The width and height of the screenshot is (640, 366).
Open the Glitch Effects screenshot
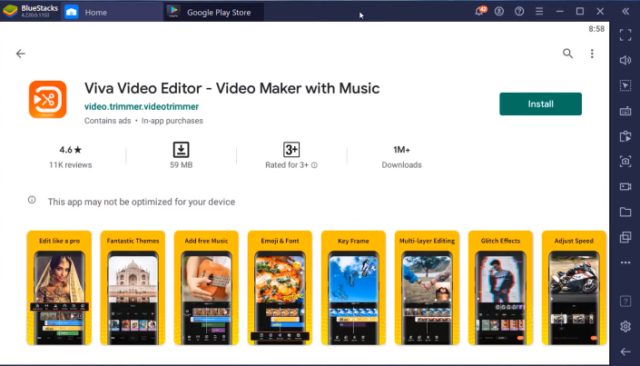[x=500, y=288]
